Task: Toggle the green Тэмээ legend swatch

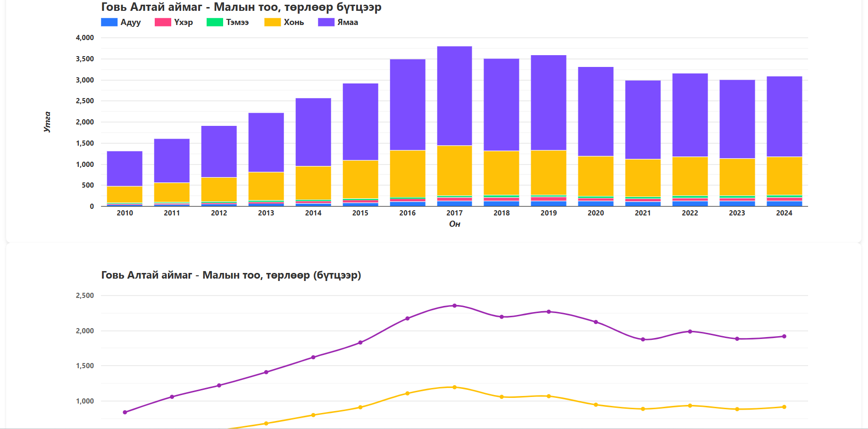Action: click(x=215, y=22)
